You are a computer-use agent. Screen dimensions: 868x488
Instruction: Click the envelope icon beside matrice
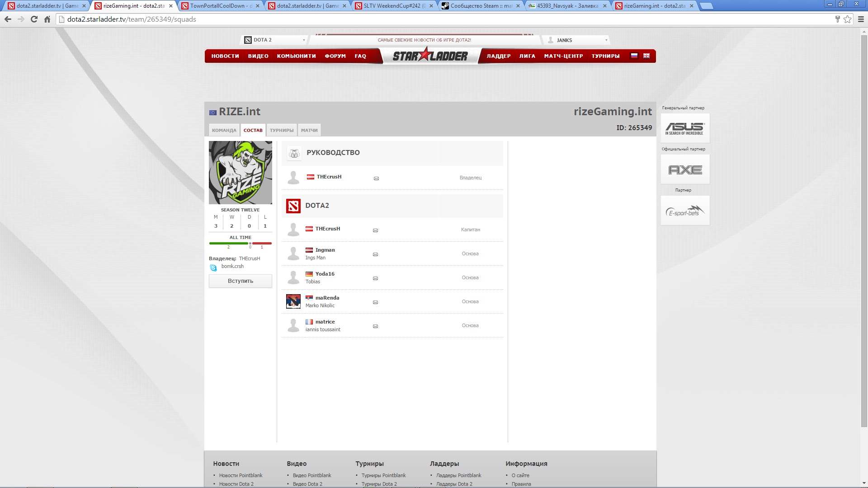coord(375,326)
